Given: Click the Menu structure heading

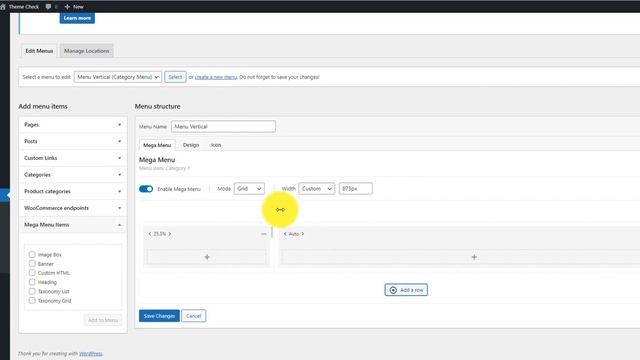Looking at the screenshot, I should 158,106.
